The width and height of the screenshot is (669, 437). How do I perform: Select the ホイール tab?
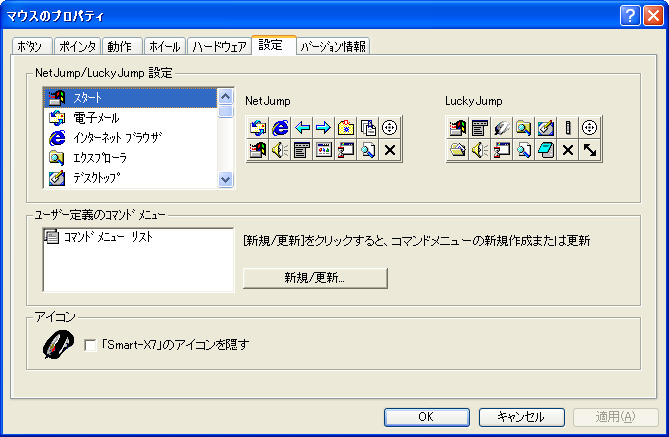point(165,46)
